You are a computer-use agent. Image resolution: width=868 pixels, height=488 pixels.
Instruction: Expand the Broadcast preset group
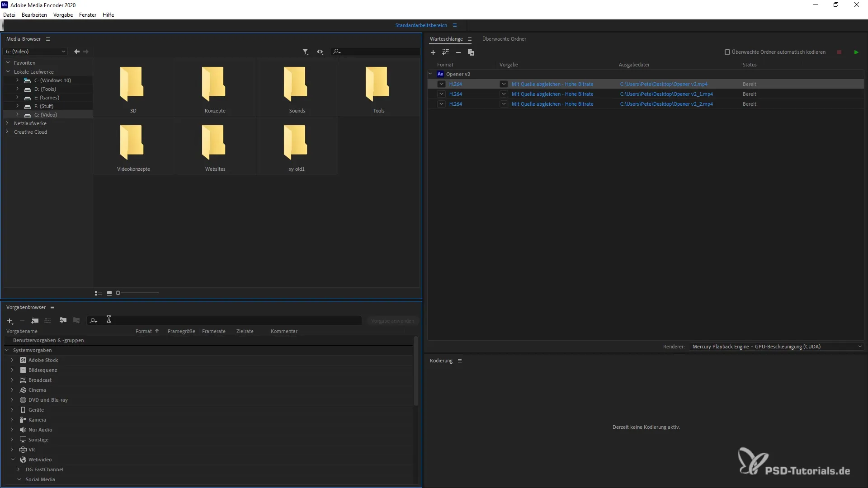point(12,380)
